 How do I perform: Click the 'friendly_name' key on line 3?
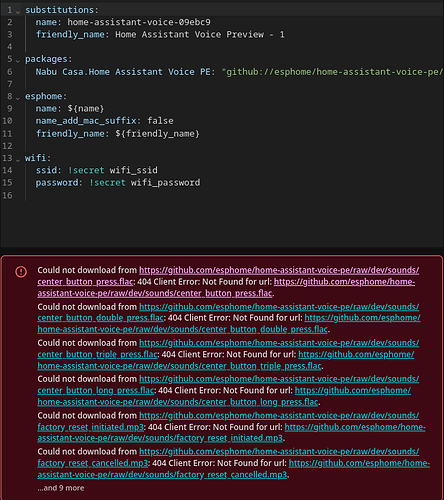tap(70, 35)
